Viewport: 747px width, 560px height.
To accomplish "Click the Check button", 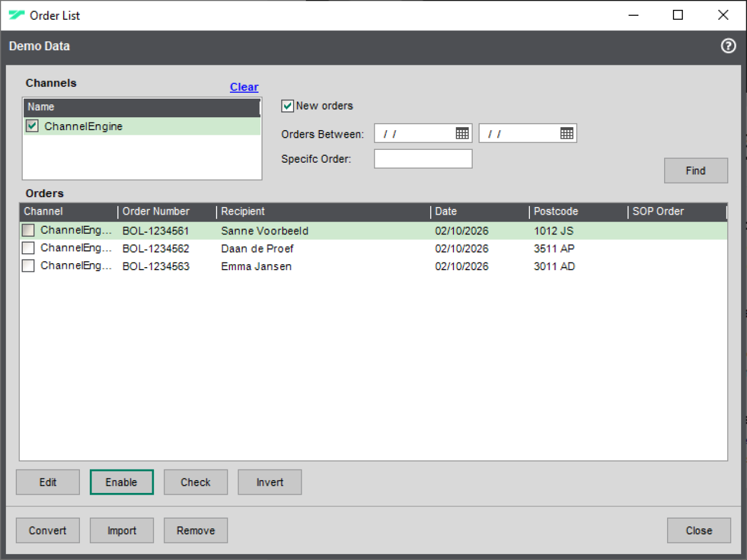I will (x=196, y=482).
